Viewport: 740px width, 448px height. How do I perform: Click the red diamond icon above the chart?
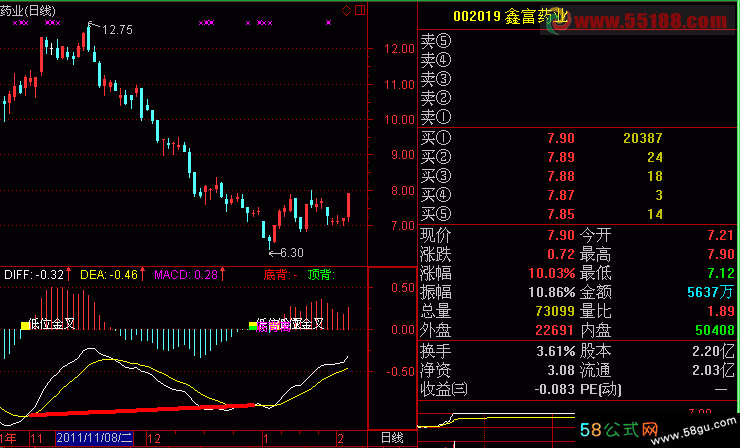coord(346,10)
